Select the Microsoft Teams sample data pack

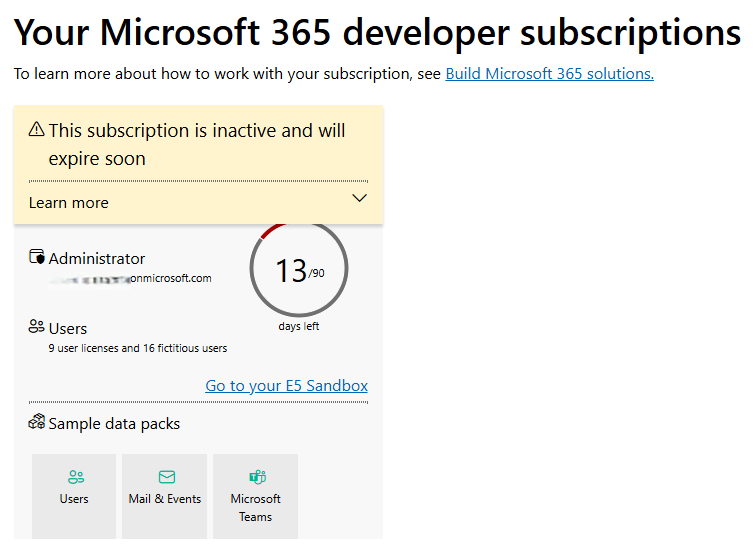click(256, 496)
